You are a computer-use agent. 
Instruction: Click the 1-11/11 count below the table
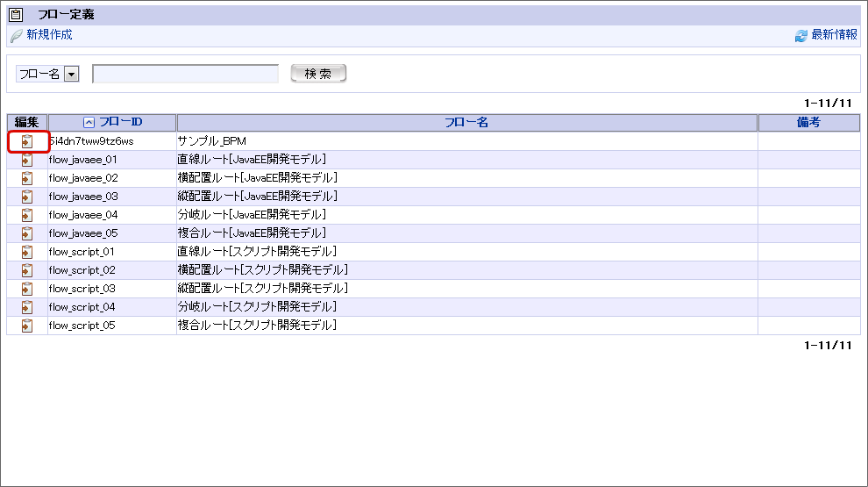(x=828, y=345)
